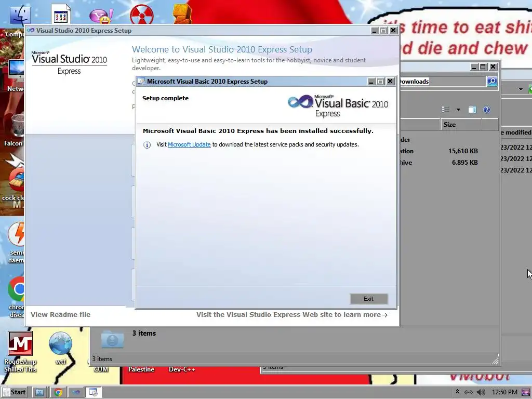Visit the Visual Studio Express Web site link

pyautogui.click(x=292, y=314)
